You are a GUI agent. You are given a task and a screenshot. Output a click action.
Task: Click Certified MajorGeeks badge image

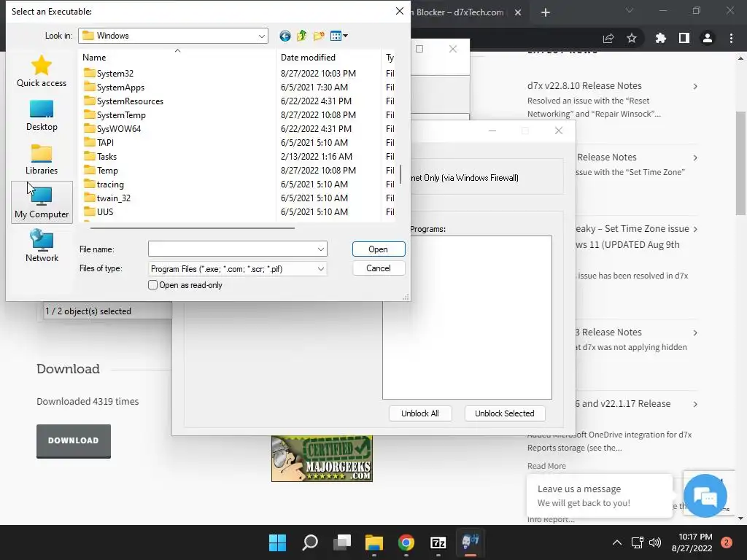(x=322, y=458)
